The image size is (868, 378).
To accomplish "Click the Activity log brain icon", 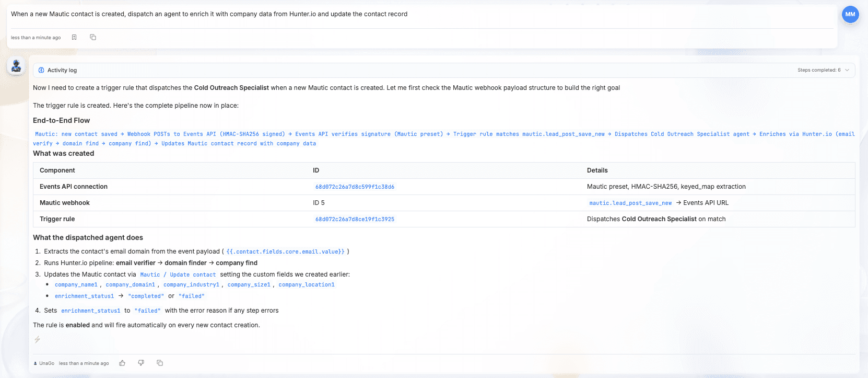I will pos(41,70).
